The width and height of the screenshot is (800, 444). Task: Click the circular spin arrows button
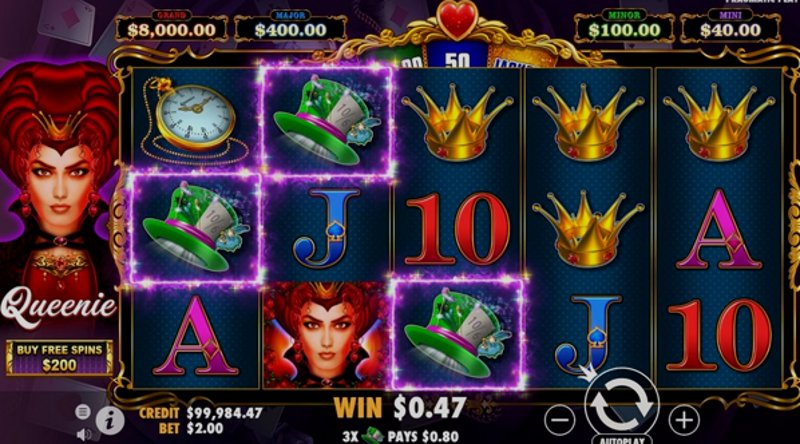pyautogui.click(x=622, y=405)
